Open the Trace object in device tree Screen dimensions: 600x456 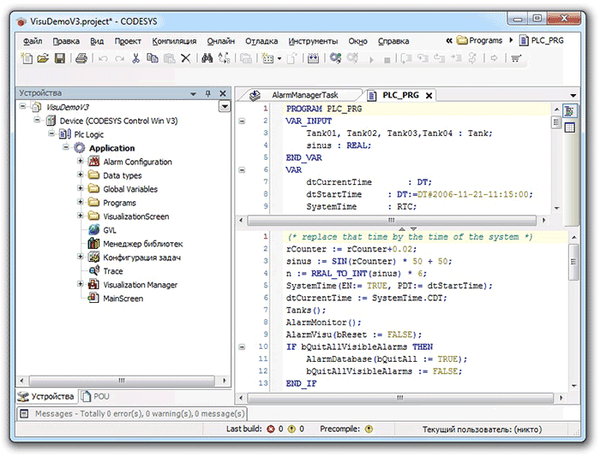coord(112,270)
